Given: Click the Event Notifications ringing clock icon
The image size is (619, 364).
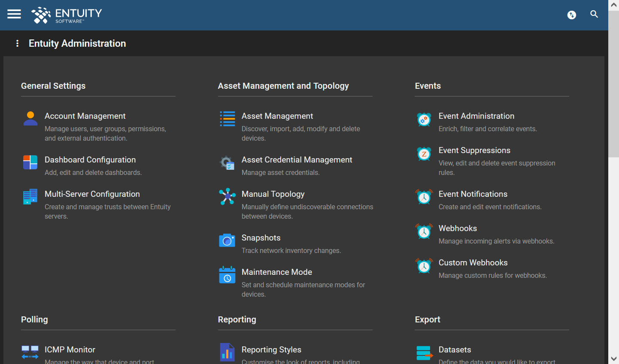Looking at the screenshot, I should [x=424, y=197].
